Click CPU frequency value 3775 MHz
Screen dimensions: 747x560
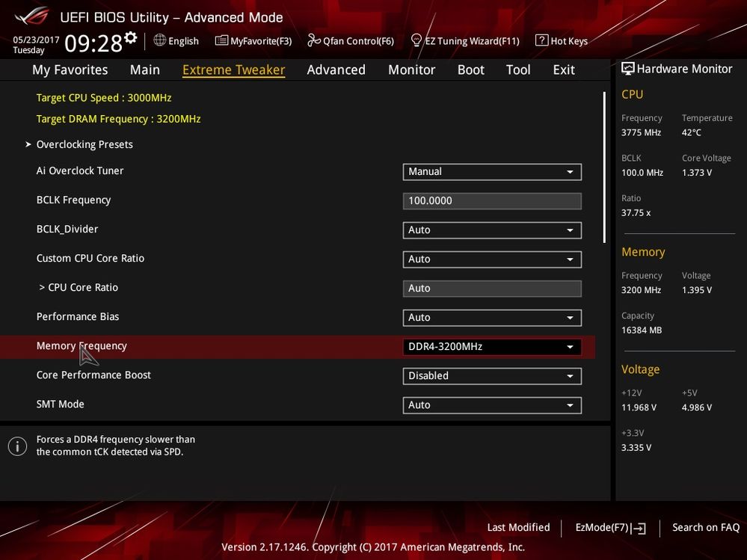click(642, 132)
